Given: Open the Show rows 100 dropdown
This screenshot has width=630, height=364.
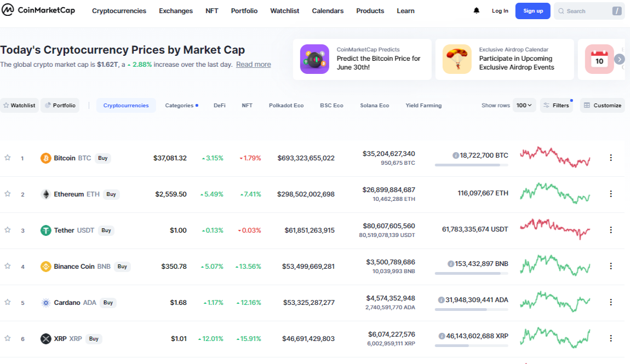Looking at the screenshot, I should click(524, 105).
